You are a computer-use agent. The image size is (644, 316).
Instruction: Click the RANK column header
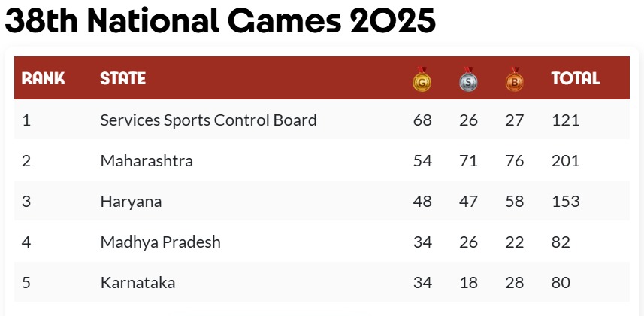[x=43, y=78]
